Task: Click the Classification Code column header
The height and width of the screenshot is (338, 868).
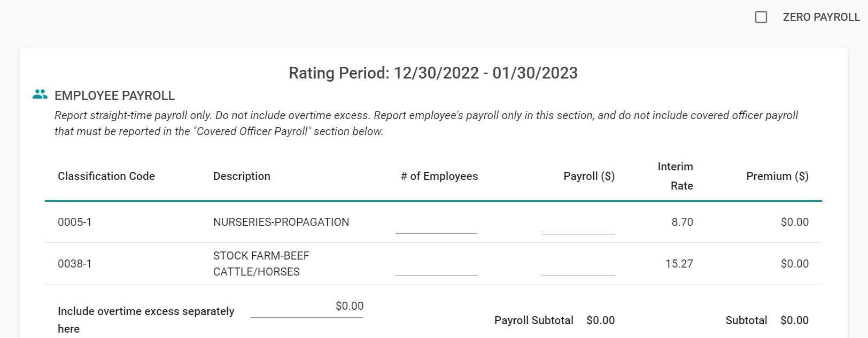Action: 106,176
